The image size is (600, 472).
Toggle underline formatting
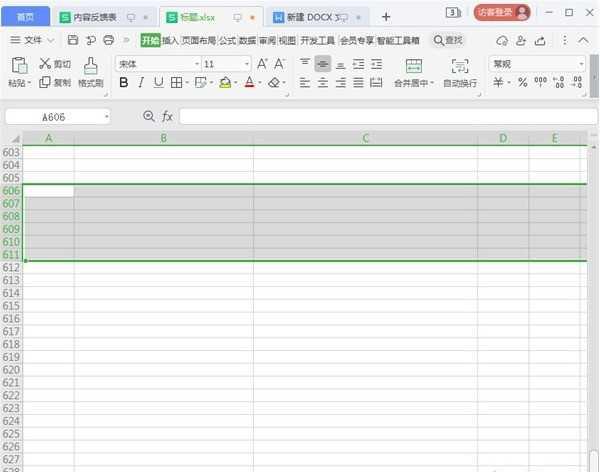158,83
